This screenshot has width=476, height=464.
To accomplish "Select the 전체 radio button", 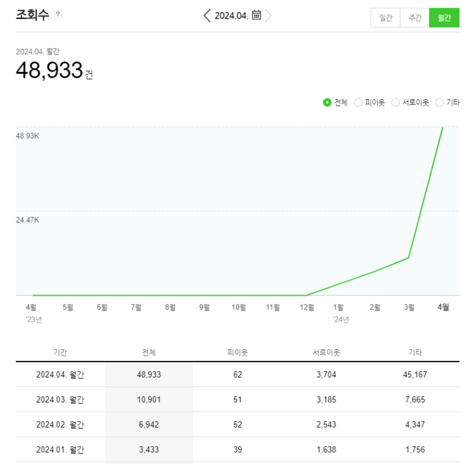I will (327, 103).
